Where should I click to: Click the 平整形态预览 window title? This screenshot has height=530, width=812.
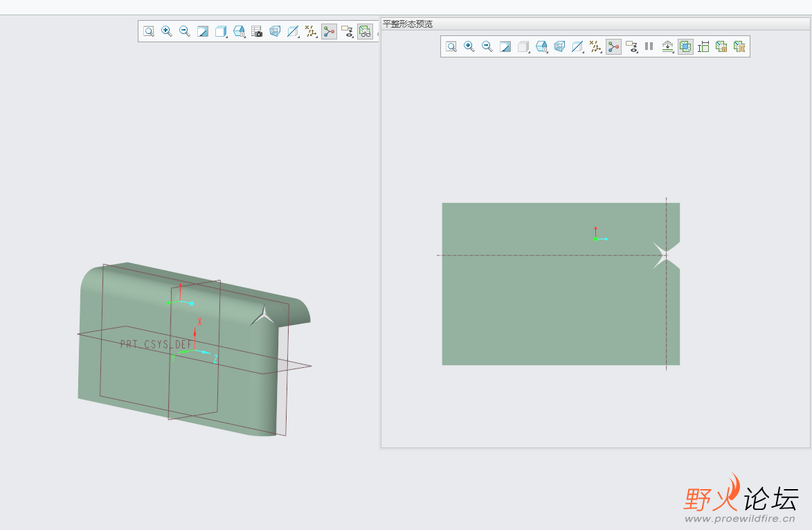(408, 24)
